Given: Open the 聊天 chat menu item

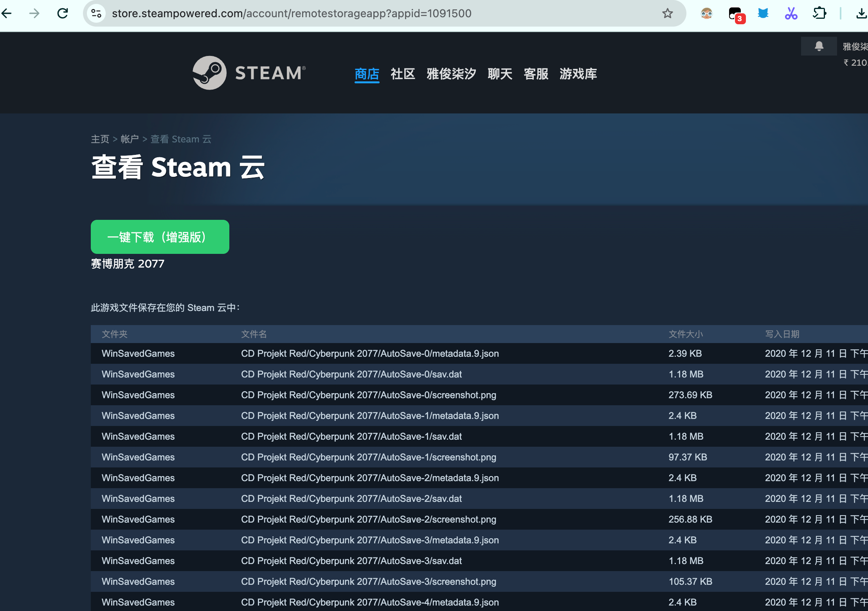Looking at the screenshot, I should [x=500, y=74].
